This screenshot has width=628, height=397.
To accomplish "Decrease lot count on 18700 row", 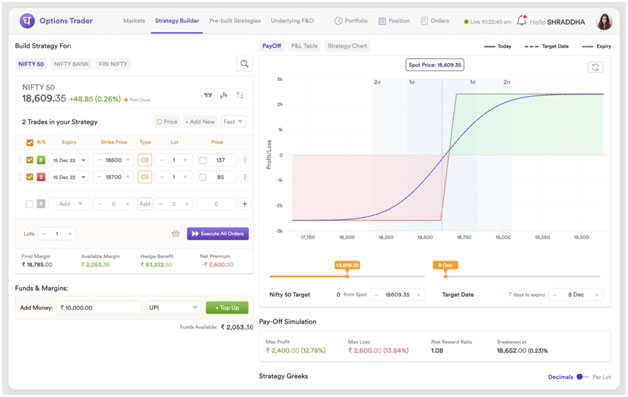I will pos(162,177).
